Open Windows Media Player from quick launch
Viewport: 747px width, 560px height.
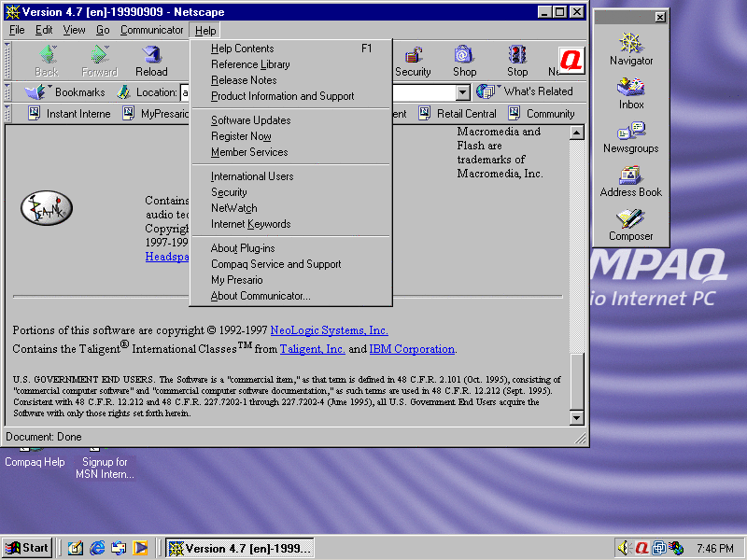point(141,548)
